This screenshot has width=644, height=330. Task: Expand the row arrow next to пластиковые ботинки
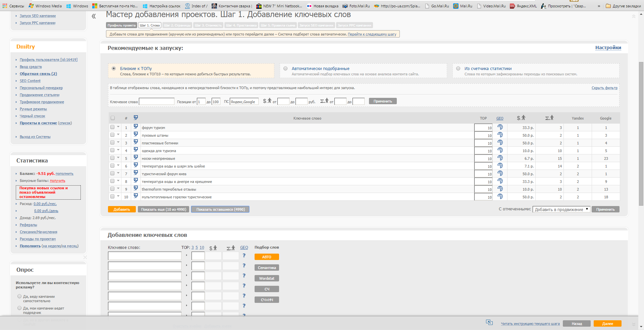[x=118, y=142]
